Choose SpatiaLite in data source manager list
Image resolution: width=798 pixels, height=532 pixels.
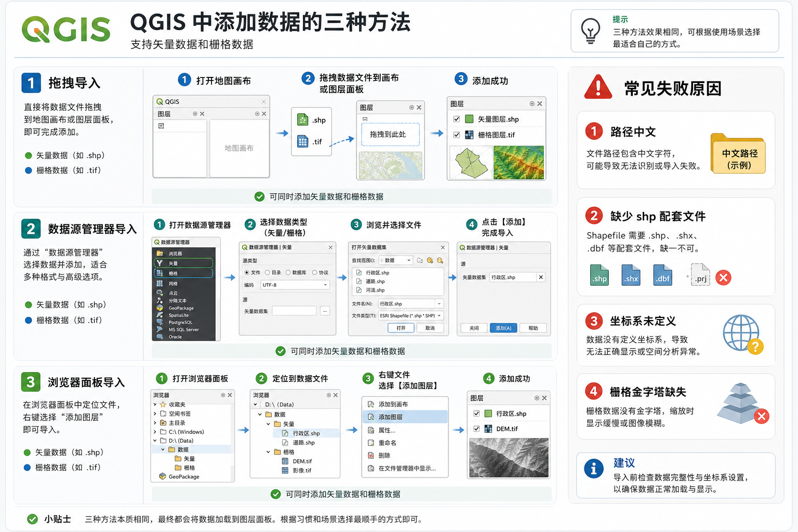(183, 315)
